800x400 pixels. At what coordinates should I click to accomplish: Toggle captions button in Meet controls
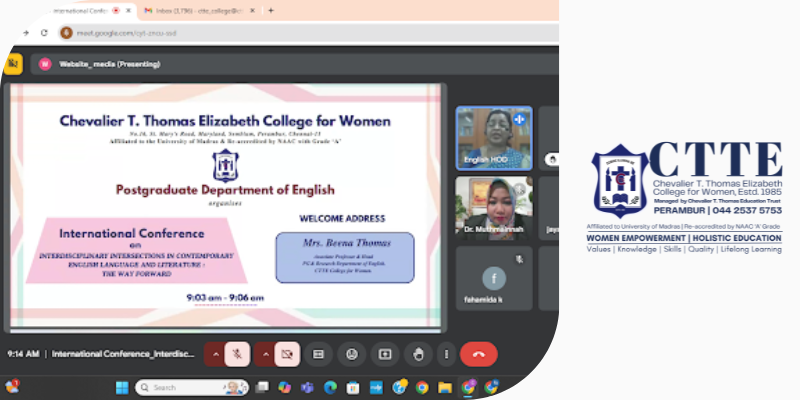(x=318, y=354)
